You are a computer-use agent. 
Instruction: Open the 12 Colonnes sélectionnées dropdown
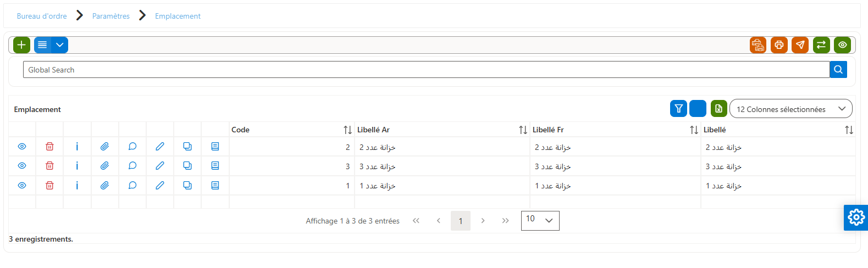point(791,109)
